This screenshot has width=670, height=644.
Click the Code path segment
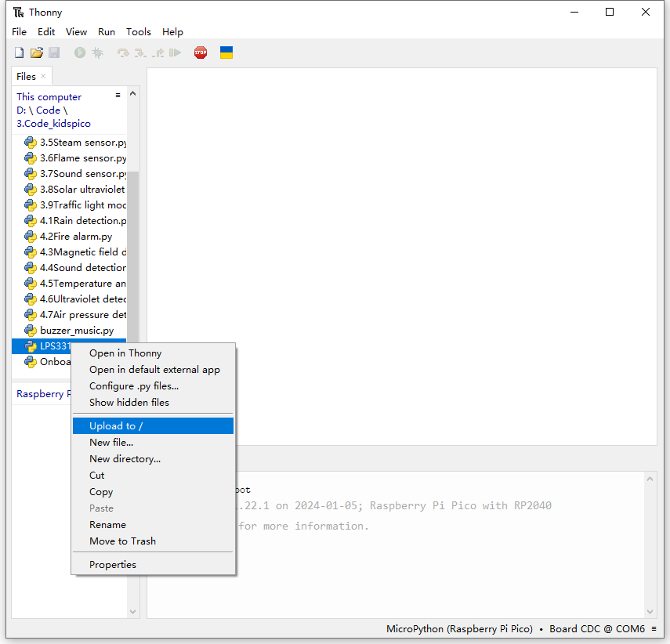tap(48, 110)
